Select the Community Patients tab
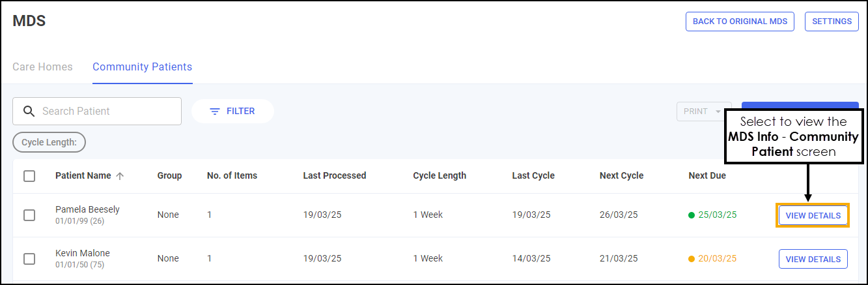868x285 pixels. coord(142,67)
